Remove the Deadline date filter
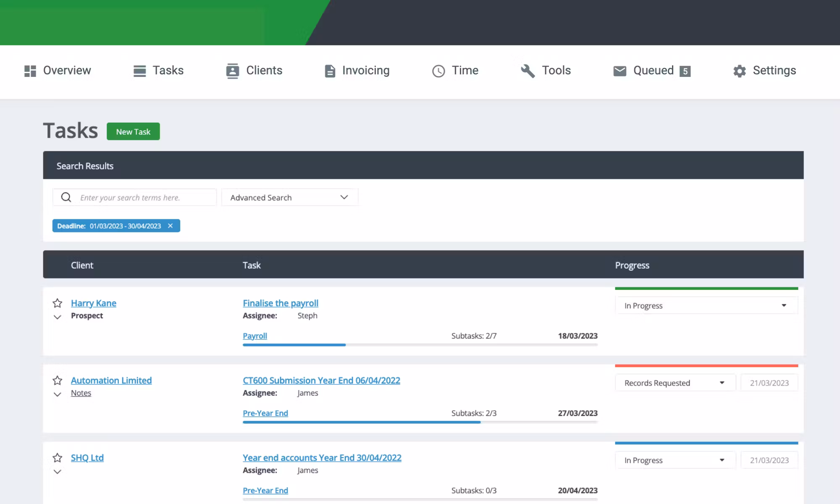This screenshot has height=504, width=840. 171,226
